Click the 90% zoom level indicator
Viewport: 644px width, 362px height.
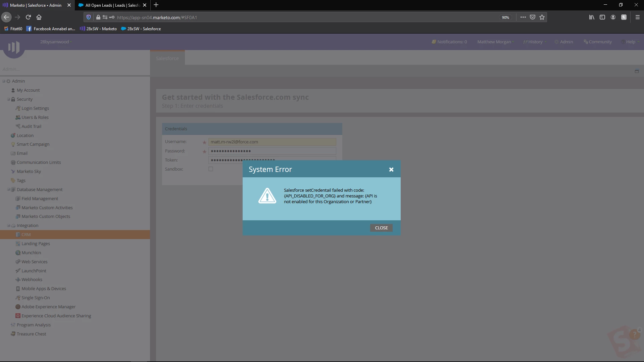[505, 17]
